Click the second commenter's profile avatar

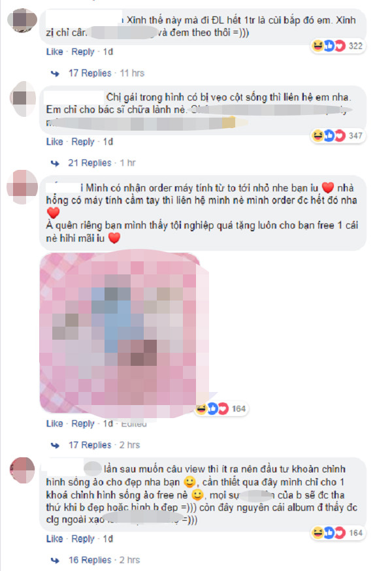point(23,99)
